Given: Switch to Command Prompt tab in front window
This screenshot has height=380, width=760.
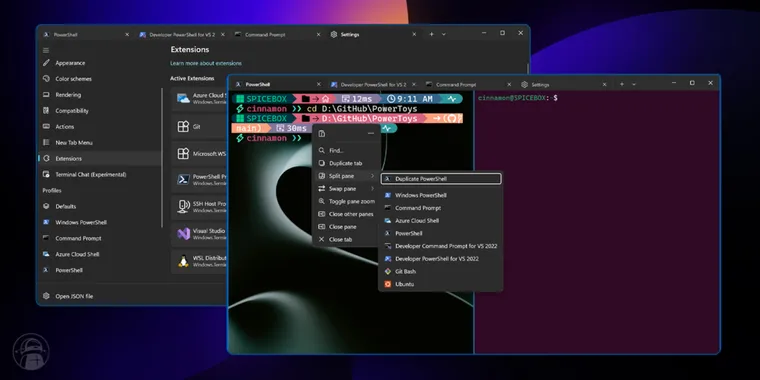Looking at the screenshot, I should click(468, 84).
